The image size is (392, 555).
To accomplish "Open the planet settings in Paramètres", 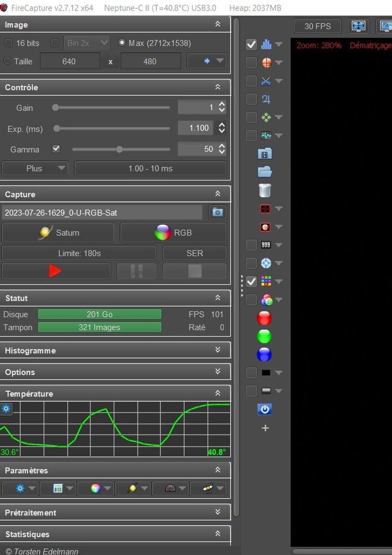I will [132, 488].
